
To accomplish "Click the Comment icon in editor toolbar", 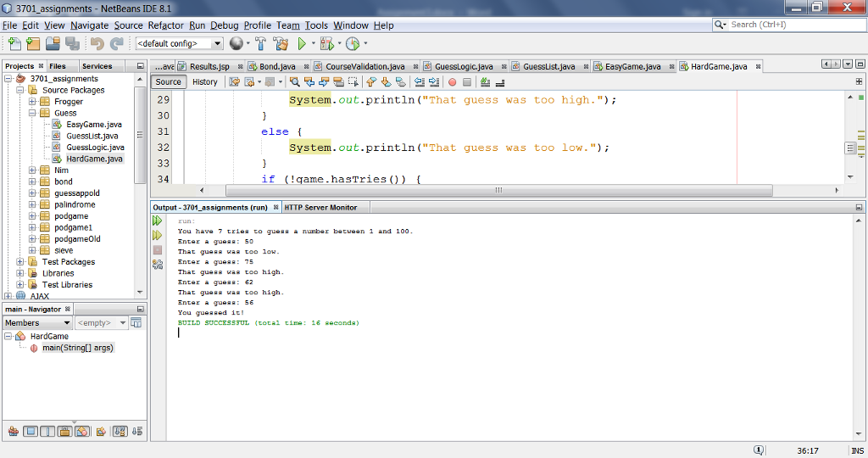I will 486,82.
